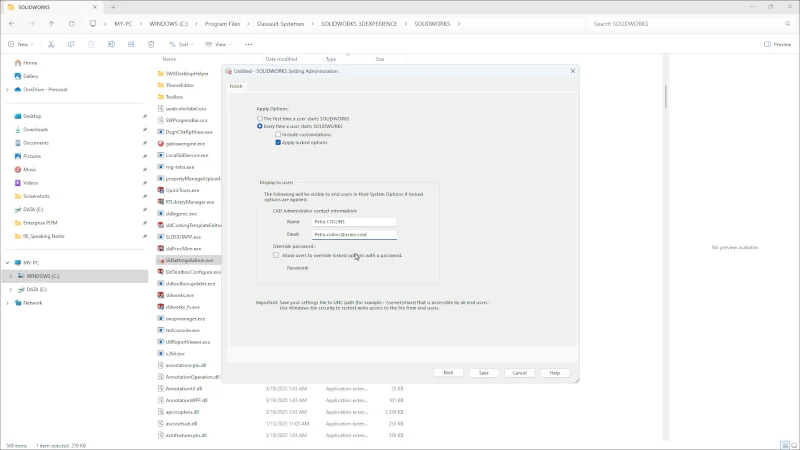Expand the DATA (E:) tree node

tap(9, 289)
